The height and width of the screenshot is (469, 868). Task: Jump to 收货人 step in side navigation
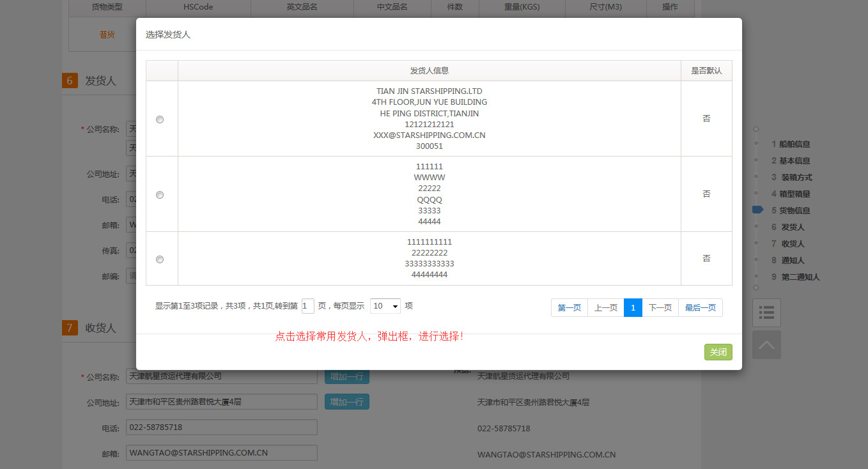click(x=793, y=244)
